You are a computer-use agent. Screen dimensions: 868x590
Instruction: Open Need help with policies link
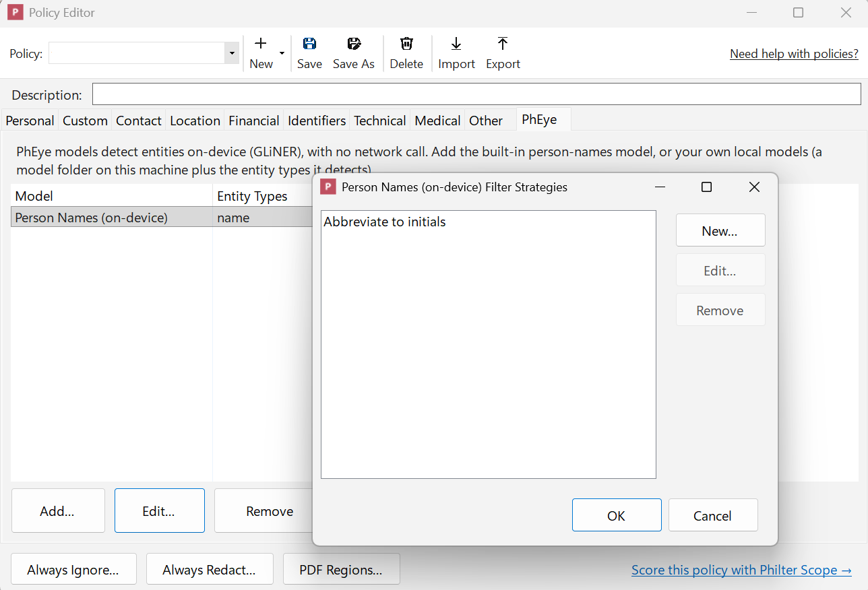[x=794, y=54]
